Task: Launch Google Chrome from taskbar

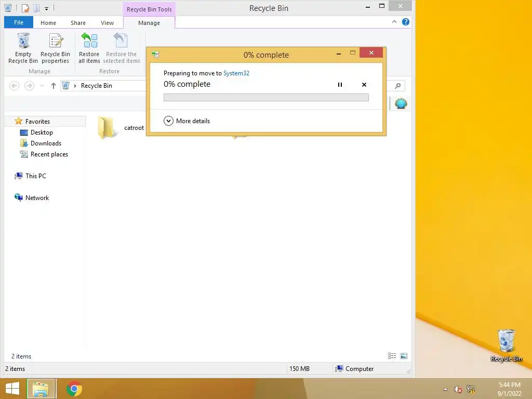Action: point(74,389)
